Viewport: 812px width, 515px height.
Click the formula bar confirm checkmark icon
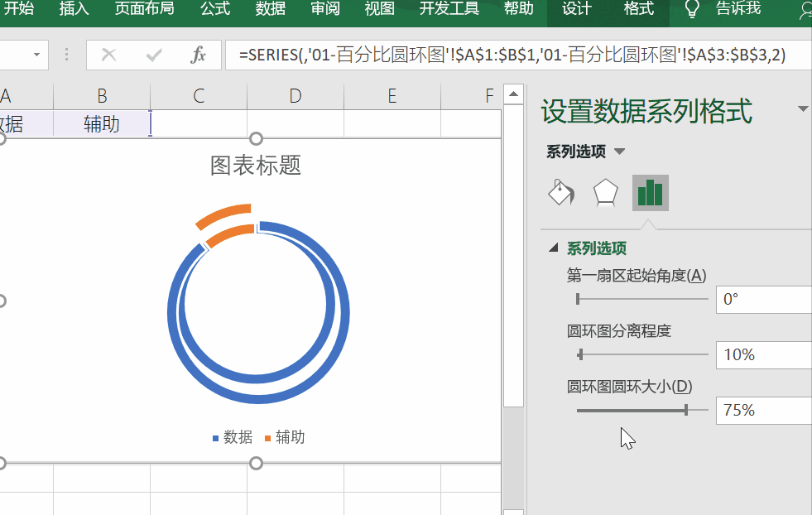pos(154,55)
